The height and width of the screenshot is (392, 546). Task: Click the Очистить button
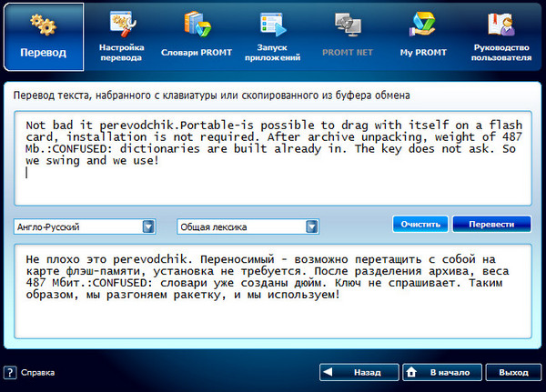(x=420, y=225)
